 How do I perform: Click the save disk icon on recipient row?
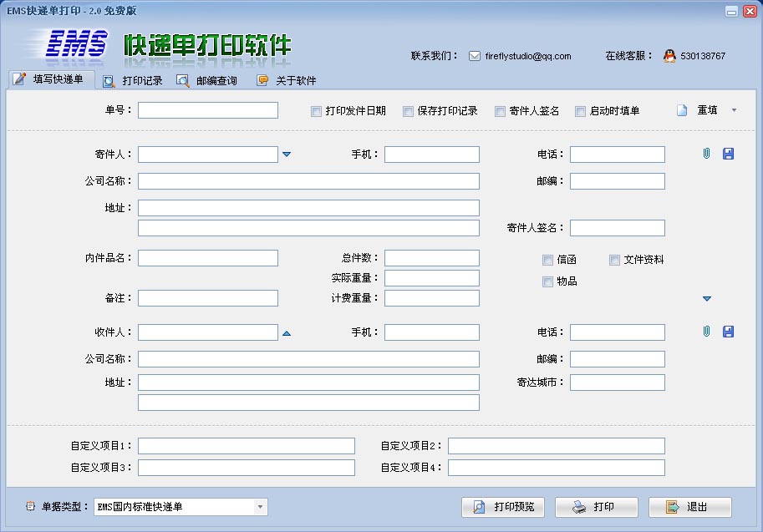pyautogui.click(x=729, y=332)
